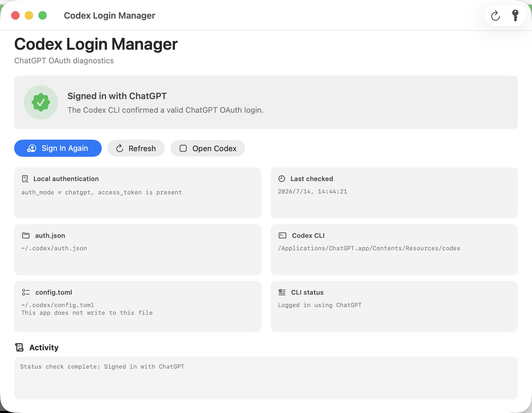Click 'This app does not write to this file'
Viewport: 532px width, 413px height.
click(x=87, y=313)
